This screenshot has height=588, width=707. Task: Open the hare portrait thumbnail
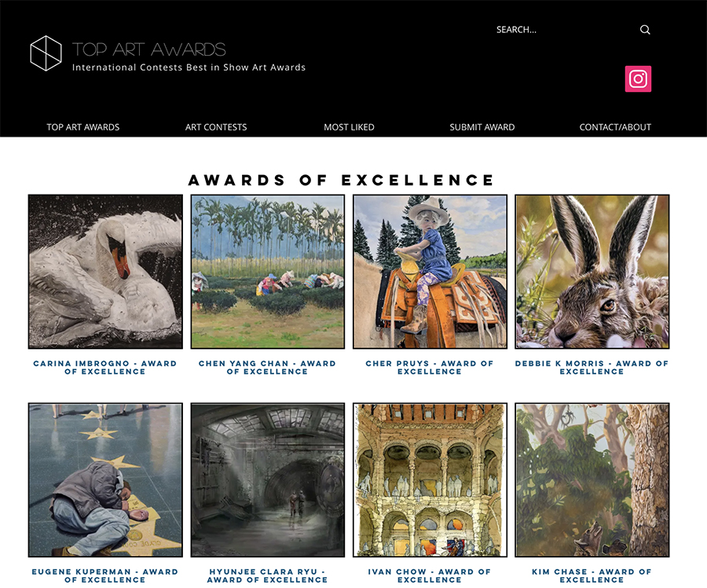pyautogui.click(x=592, y=272)
